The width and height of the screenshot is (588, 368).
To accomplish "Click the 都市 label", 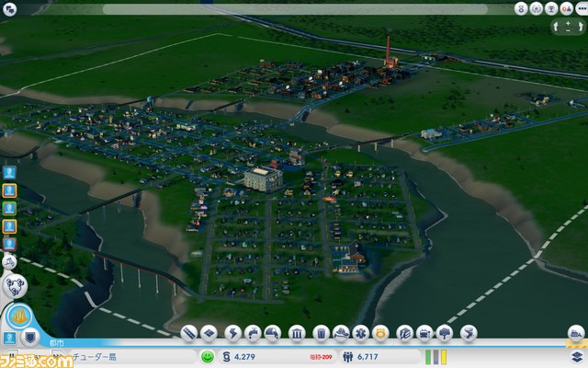I will tap(57, 343).
